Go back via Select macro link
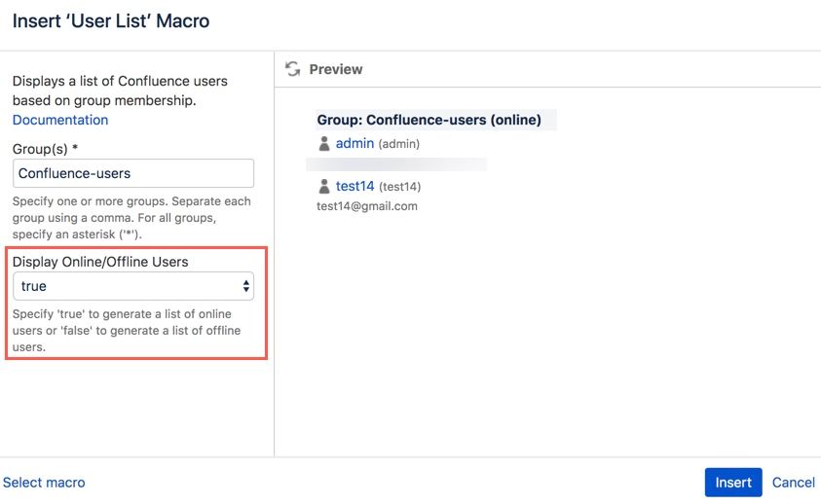The height and width of the screenshot is (504, 821). click(44, 483)
